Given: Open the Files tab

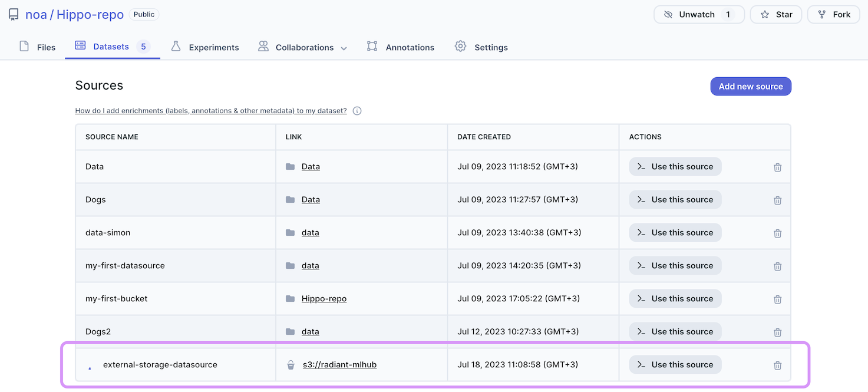Looking at the screenshot, I should [38, 47].
